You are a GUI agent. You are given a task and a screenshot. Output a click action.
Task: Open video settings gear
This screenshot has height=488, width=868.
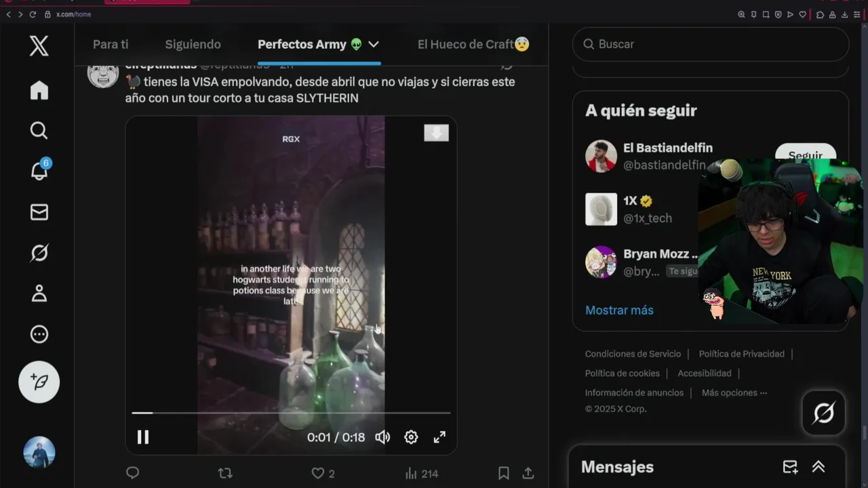pyautogui.click(x=411, y=437)
